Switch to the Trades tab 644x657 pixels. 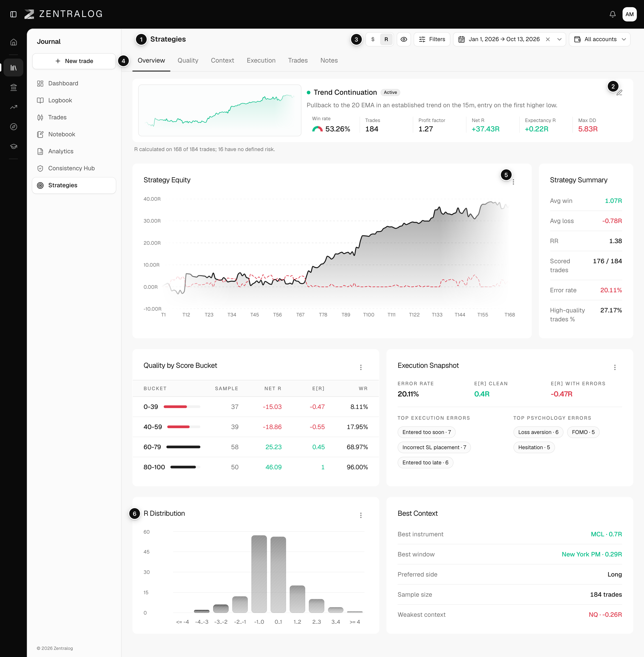pos(298,61)
